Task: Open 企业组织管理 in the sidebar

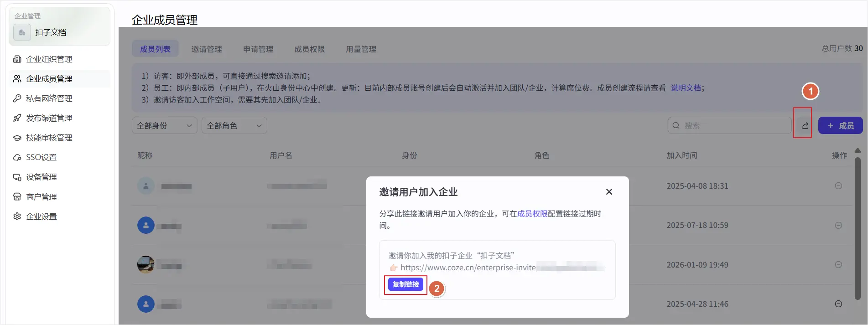Action: coord(59,59)
